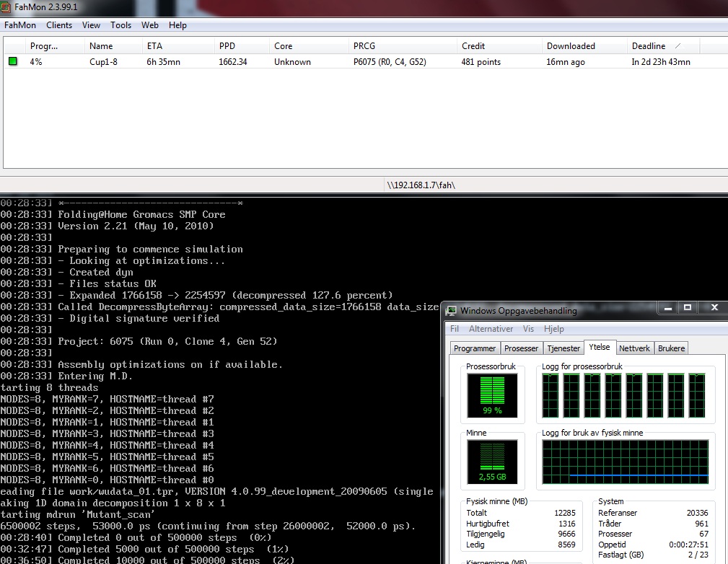This screenshot has height=564, width=728.
Task: Click the Task Manager icon in title bar
Action: pyautogui.click(x=452, y=311)
